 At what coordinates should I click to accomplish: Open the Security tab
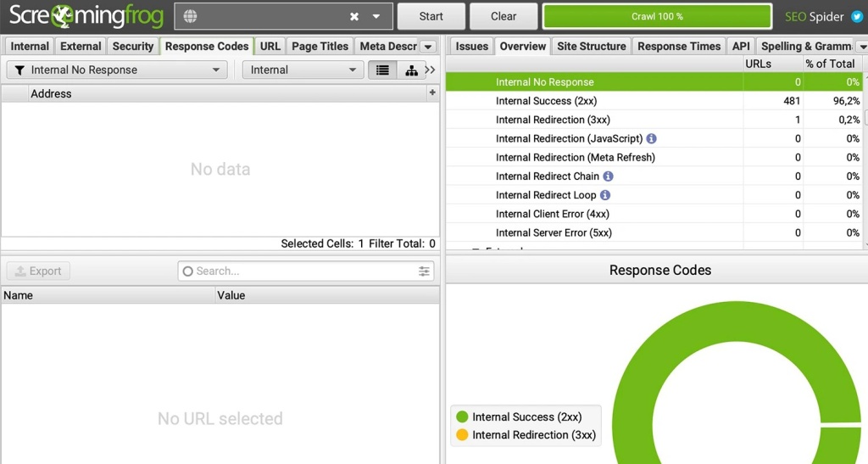click(133, 47)
